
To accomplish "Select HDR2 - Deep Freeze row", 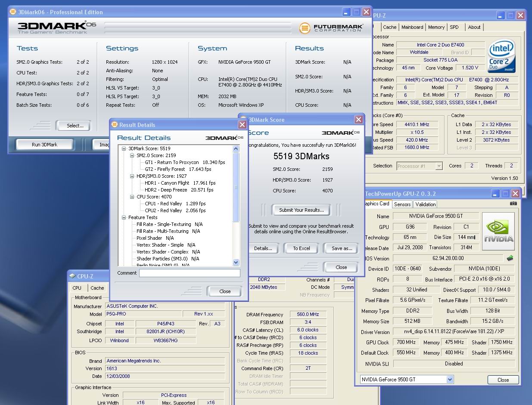I will [179, 190].
